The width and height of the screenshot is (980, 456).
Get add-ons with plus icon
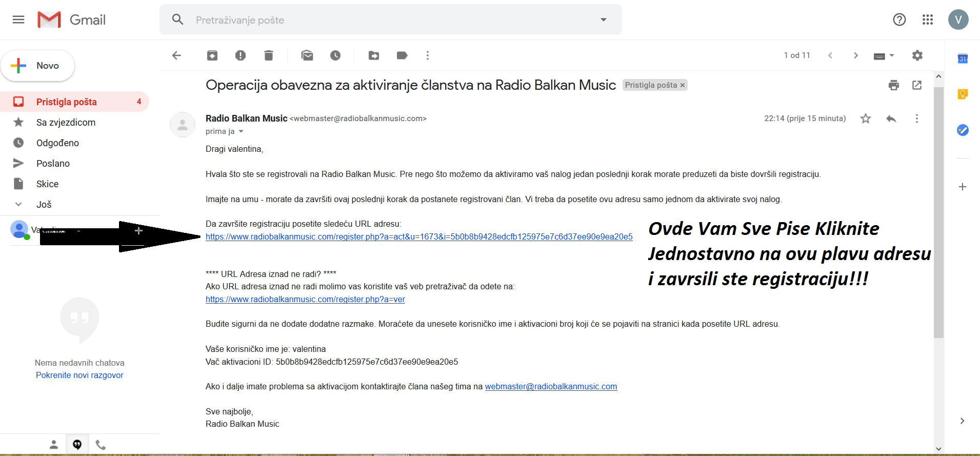point(963,187)
